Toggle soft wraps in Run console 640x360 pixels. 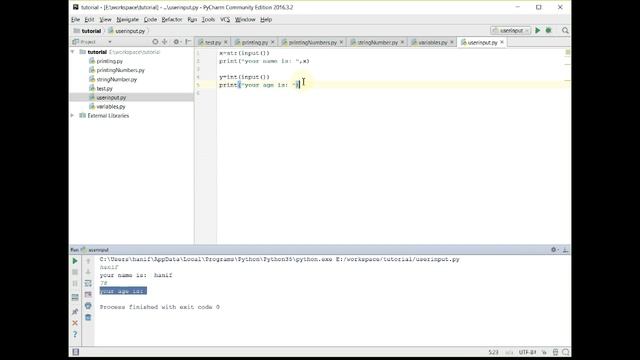pyautogui.click(x=88, y=283)
